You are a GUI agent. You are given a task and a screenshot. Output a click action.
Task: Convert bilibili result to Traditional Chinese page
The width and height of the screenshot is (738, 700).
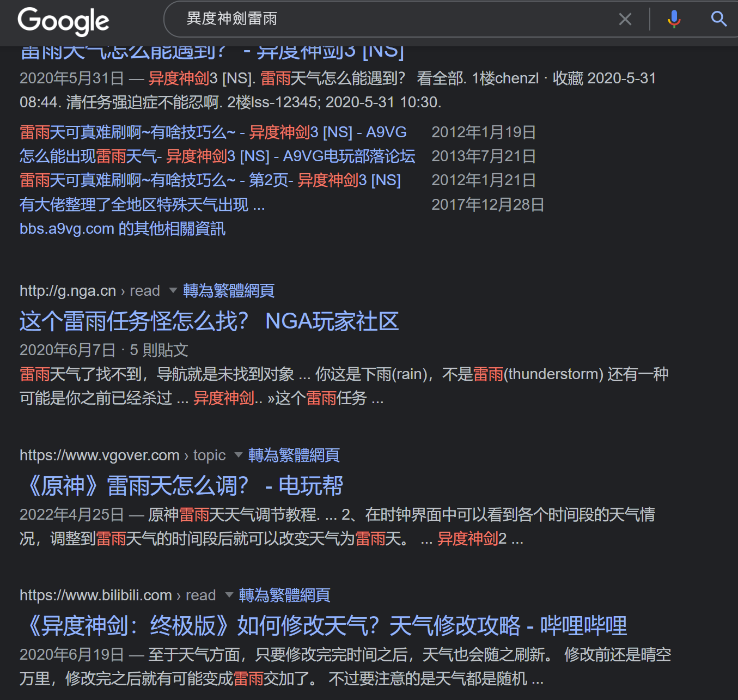point(284,595)
